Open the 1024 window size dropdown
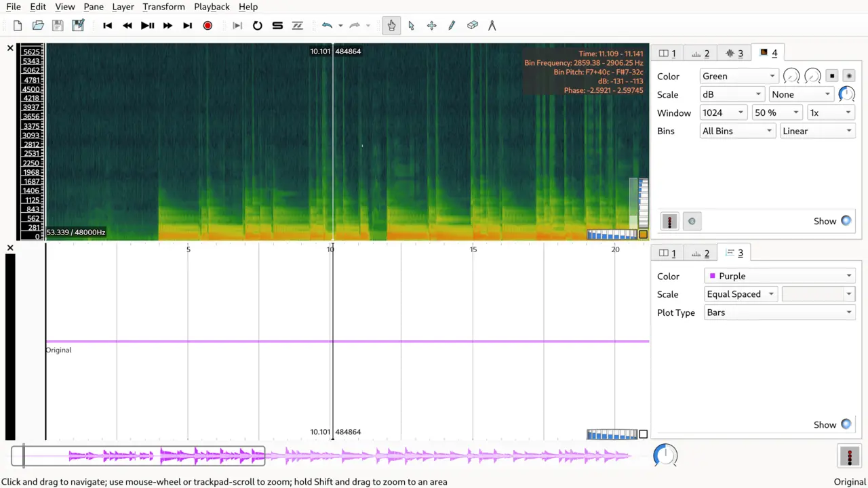Image resolution: width=868 pixels, height=488 pixels. tap(724, 113)
